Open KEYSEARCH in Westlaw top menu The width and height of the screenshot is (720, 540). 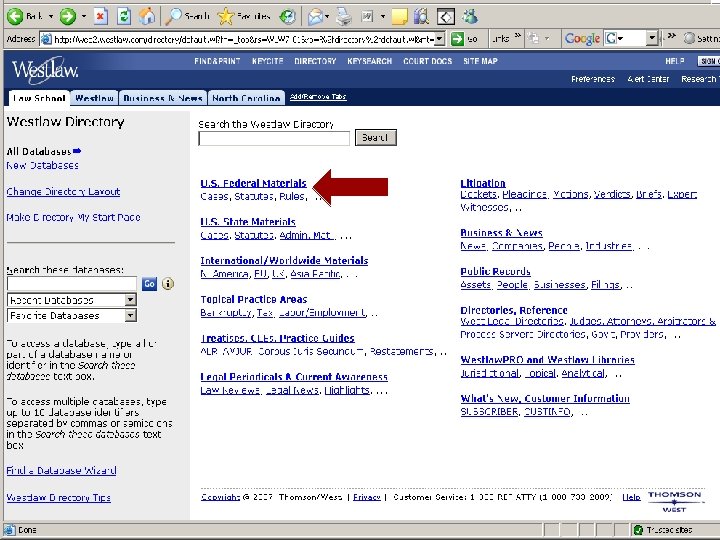tap(370, 61)
